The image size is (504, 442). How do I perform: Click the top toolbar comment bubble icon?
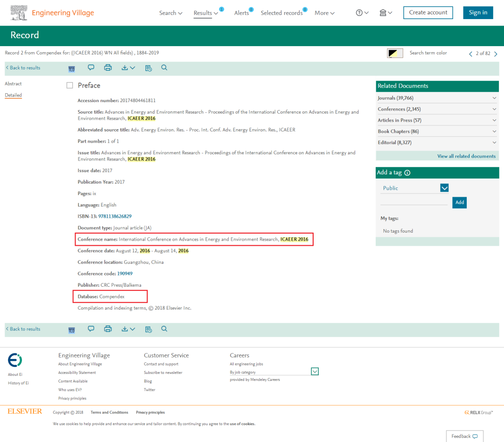pyautogui.click(x=91, y=68)
